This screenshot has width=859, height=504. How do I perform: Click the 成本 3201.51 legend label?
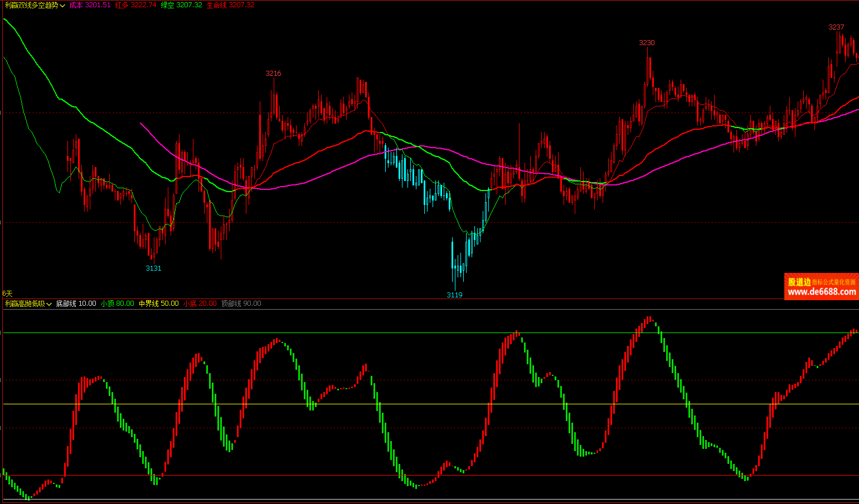click(90, 5)
